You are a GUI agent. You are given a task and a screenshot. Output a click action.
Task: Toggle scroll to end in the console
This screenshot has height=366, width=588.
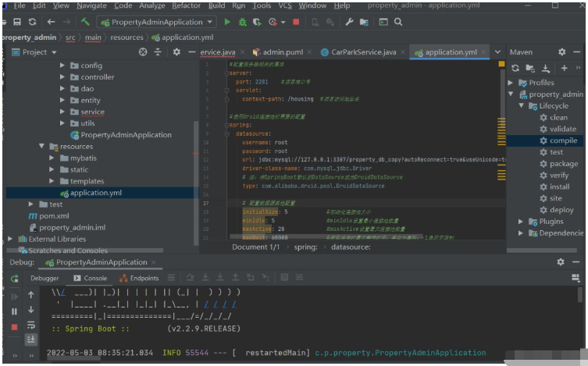click(30, 339)
